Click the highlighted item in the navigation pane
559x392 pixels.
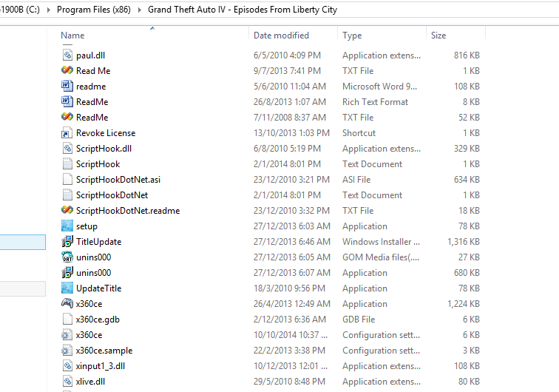pos(23,242)
